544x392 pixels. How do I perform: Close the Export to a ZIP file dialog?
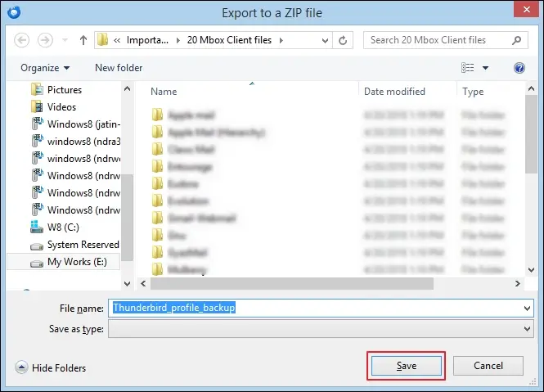pos(526,9)
